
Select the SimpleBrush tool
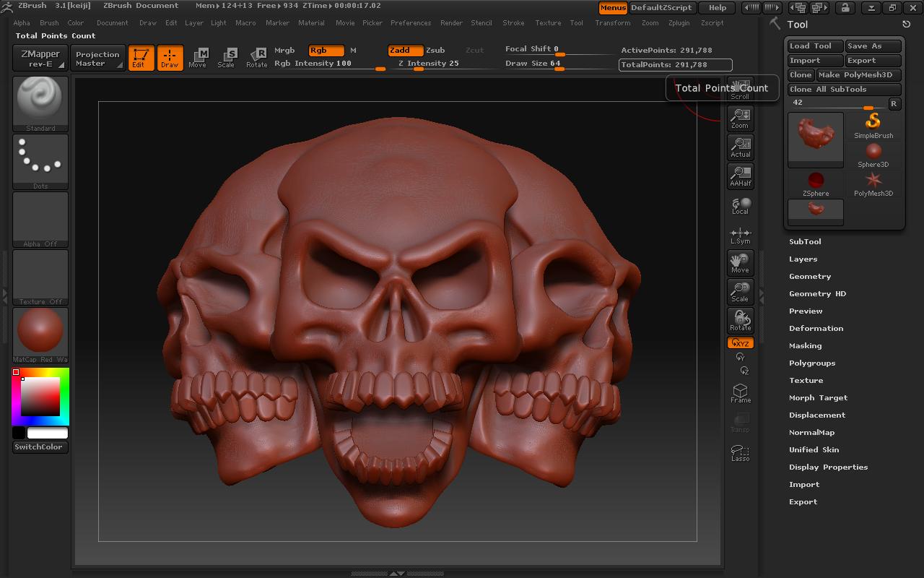pyautogui.click(x=873, y=125)
